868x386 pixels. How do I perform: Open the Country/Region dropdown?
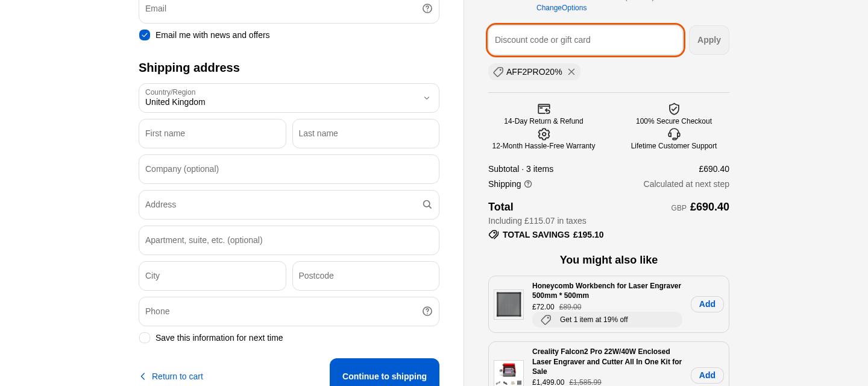click(x=289, y=98)
